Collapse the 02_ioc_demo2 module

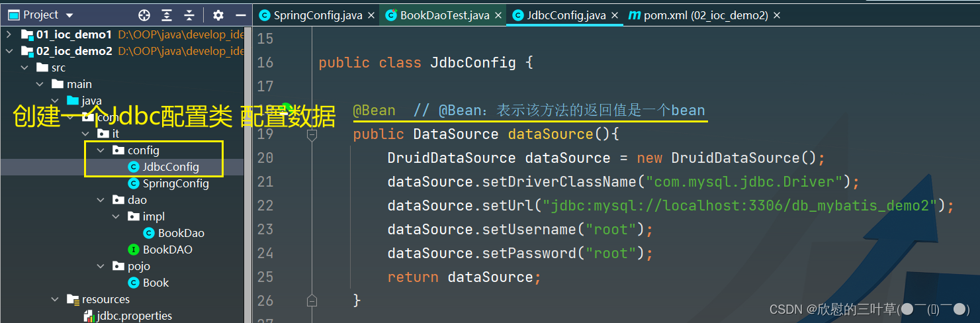[9, 51]
